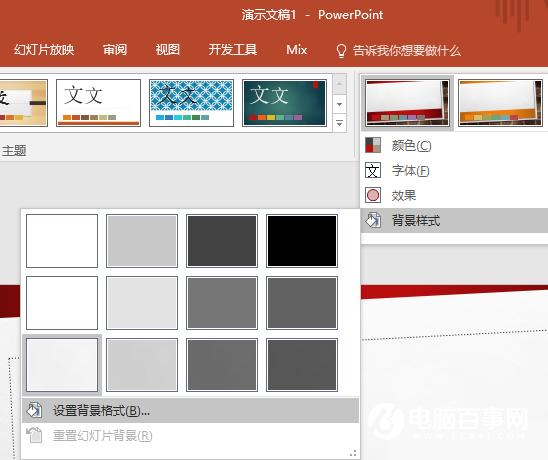The image size is (548, 460).
Task: Pick the highlighted off-white style in third row
Action: tap(62, 365)
